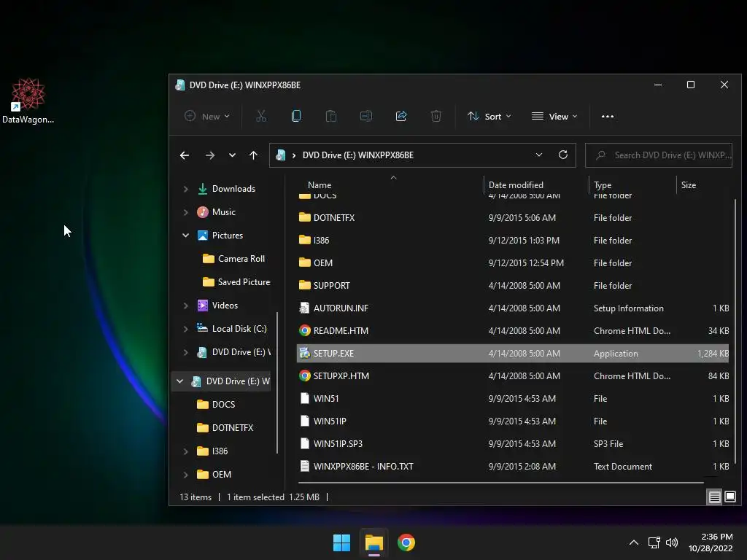Open the See more three-dots menu
The width and height of the screenshot is (747, 560).
click(608, 116)
